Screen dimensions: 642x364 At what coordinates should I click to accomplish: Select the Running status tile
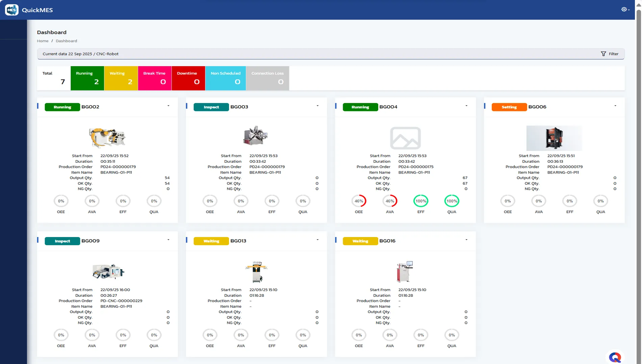pos(87,78)
